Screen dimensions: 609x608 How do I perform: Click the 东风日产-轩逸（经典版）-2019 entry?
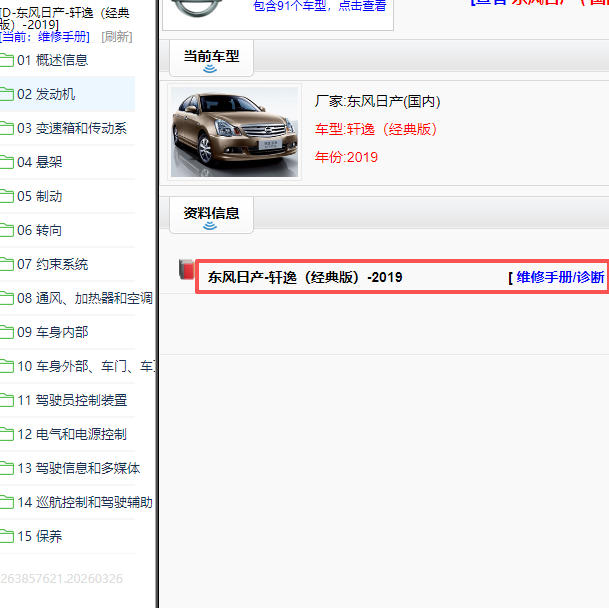305,277
